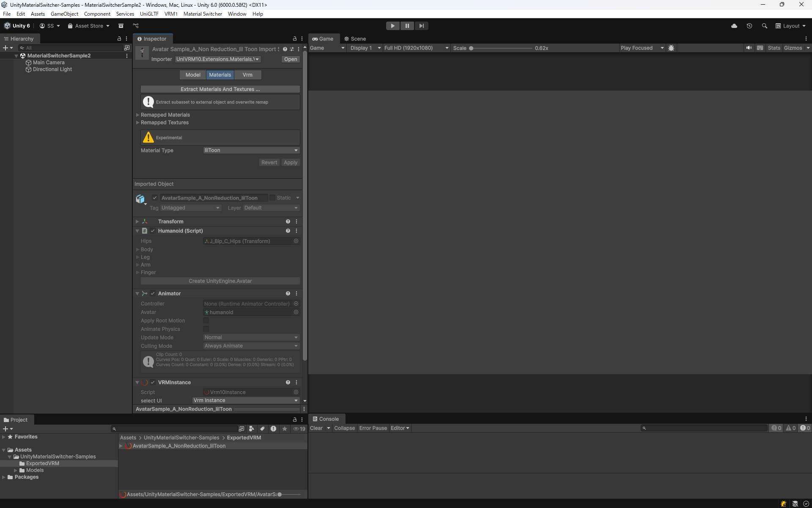This screenshot has width=812, height=508.
Task: Click the global search magnifier icon
Action: [x=764, y=26]
